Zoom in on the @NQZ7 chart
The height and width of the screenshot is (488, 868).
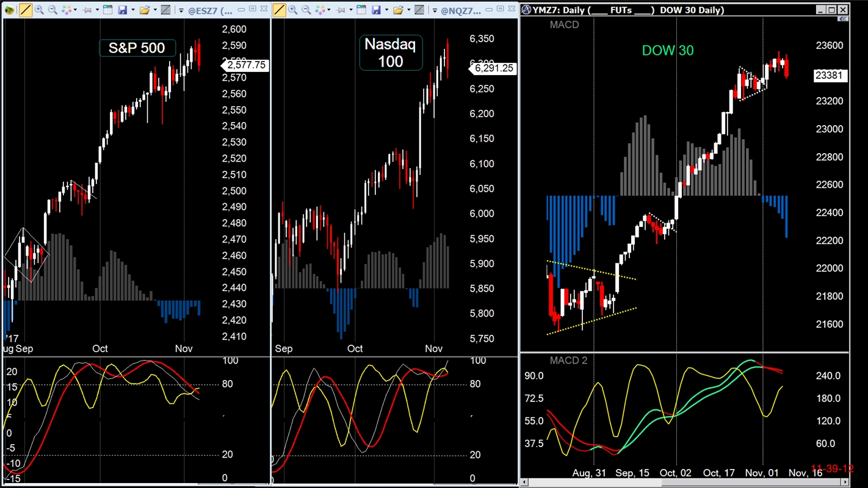(x=292, y=10)
